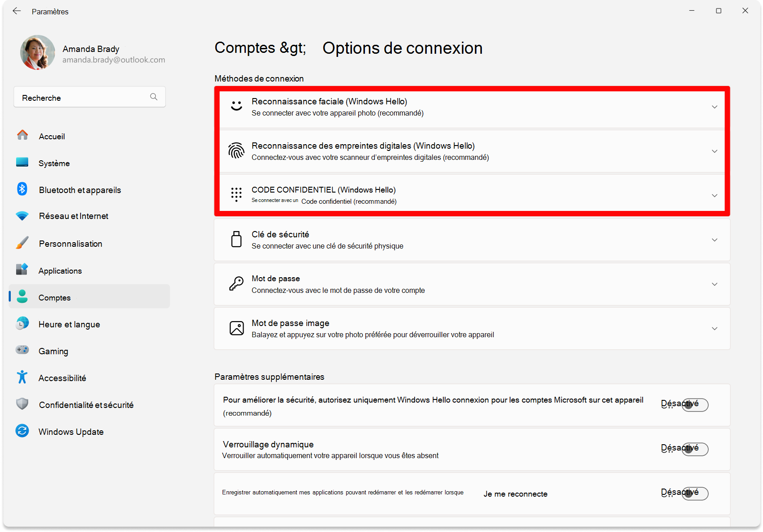Image resolution: width=763 pixels, height=532 pixels.
Task: Expand Clé de sécurité chevron
Action: (x=715, y=240)
